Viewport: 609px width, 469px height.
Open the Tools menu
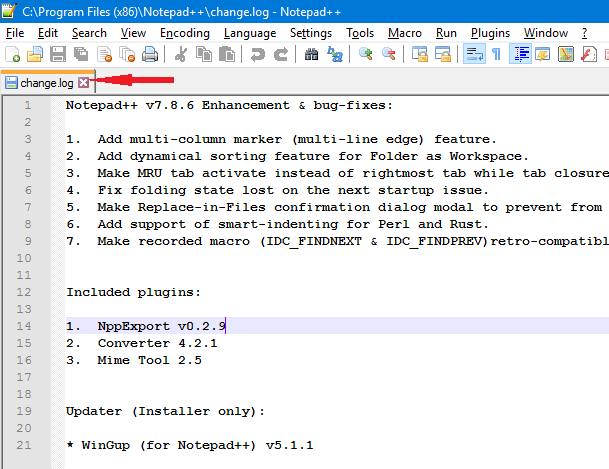pos(360,33)
